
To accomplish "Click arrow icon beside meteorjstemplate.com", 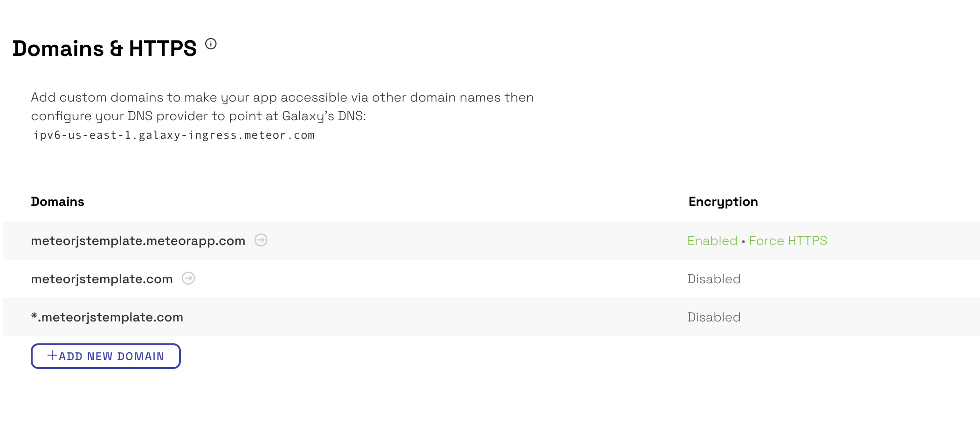I will pyautogui.click(x=188, y=278).
